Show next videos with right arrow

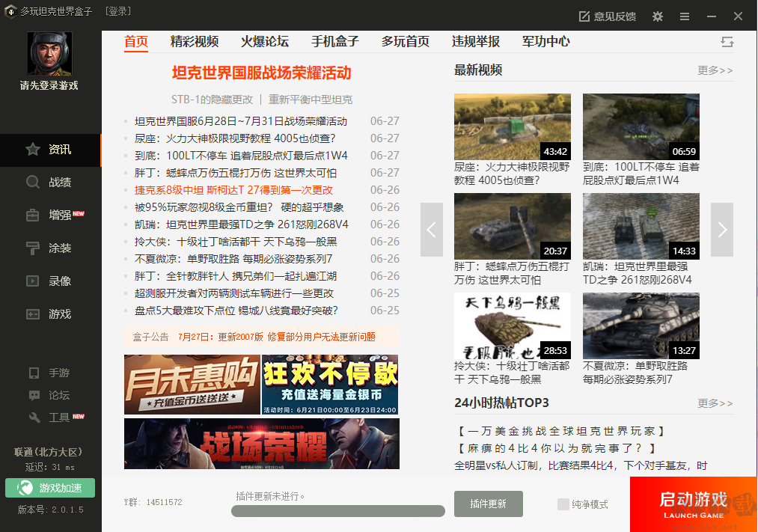(x=722, y=230)
